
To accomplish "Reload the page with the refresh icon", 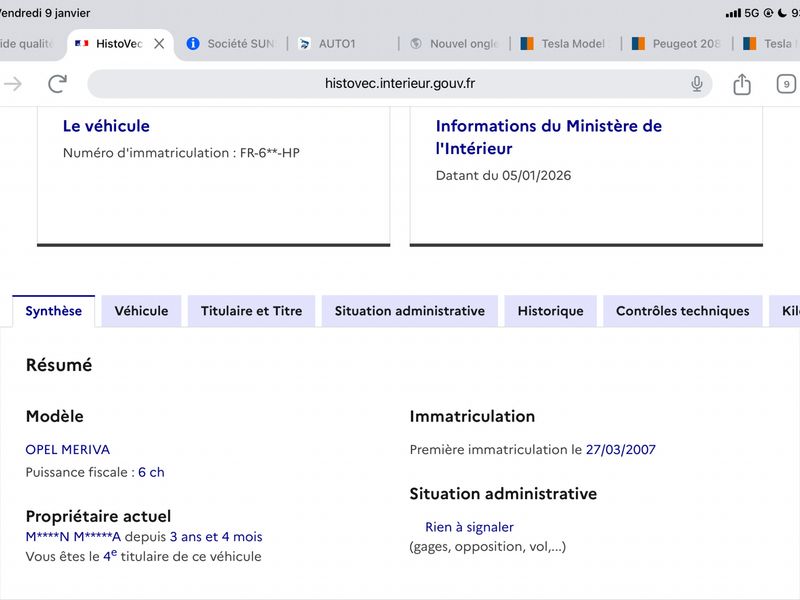I will (58, 84).
